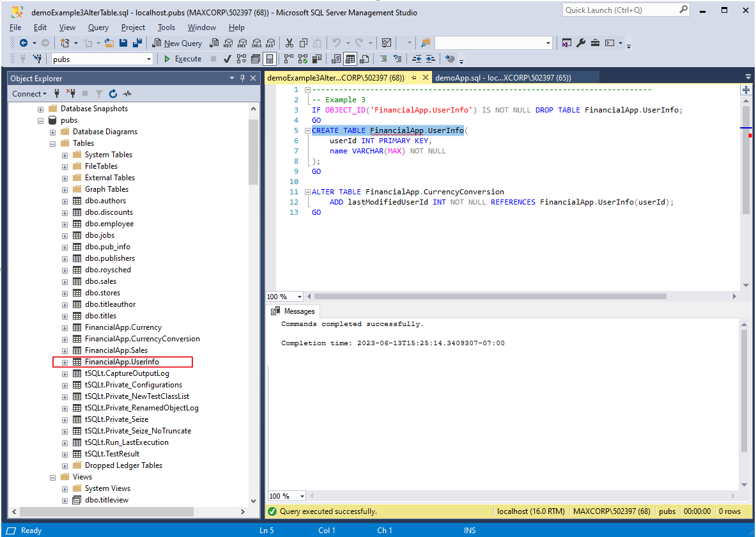Click the Parse query checkmark icon
The height and width of the screenshot is (537, 756).
[226, 59]
